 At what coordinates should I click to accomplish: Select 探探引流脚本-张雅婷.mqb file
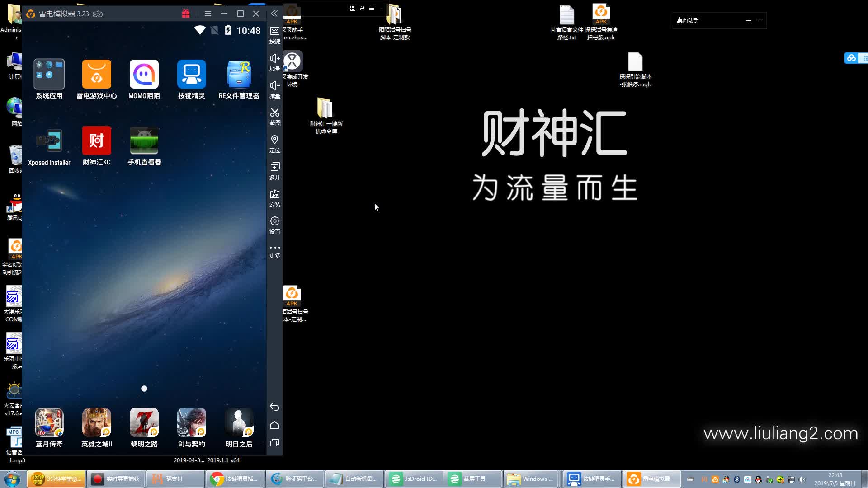pyautogui.click(x=635, y=70)
